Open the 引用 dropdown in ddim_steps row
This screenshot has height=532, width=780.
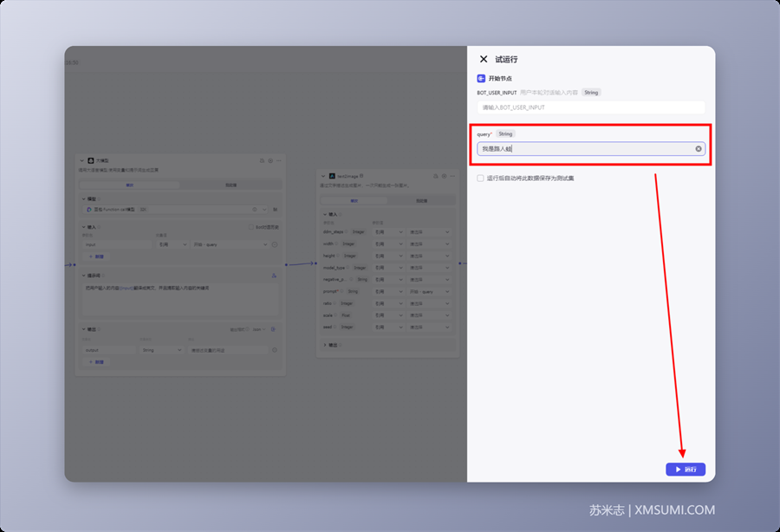388,232
